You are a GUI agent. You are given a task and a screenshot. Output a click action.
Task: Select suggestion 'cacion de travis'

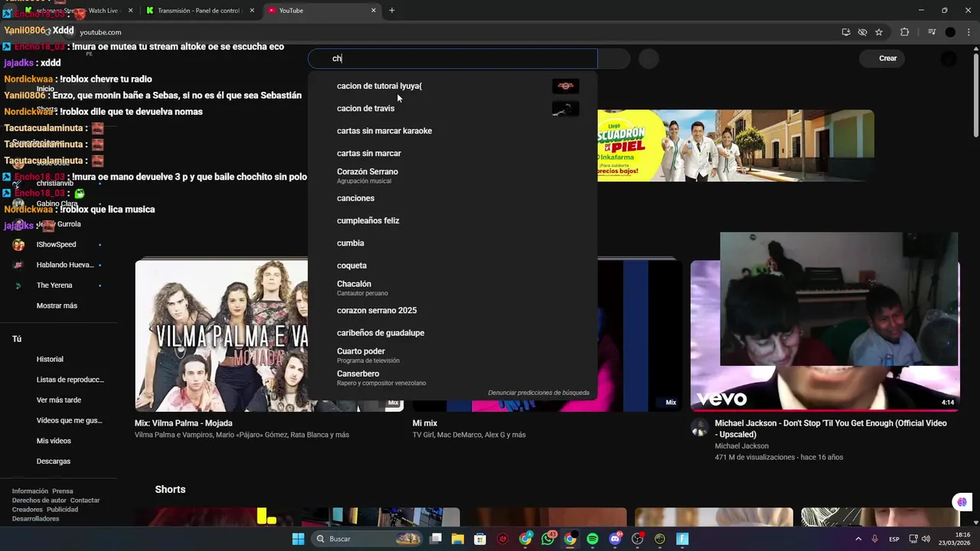point(452,109)
